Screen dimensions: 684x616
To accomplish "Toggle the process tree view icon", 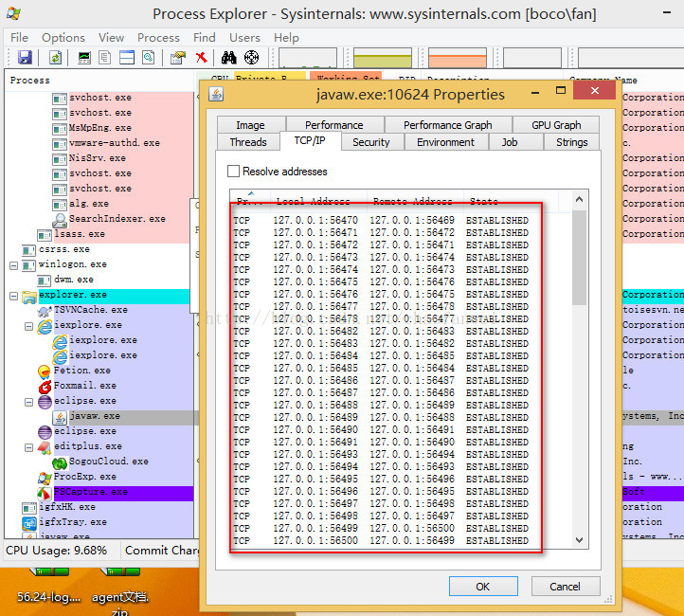I will tap(105, 57).
